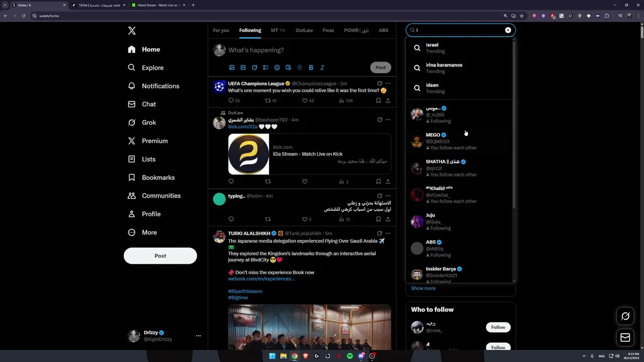Click the small Post button in composer
Screen dimensions: 644x362
[x=380, y=67]
